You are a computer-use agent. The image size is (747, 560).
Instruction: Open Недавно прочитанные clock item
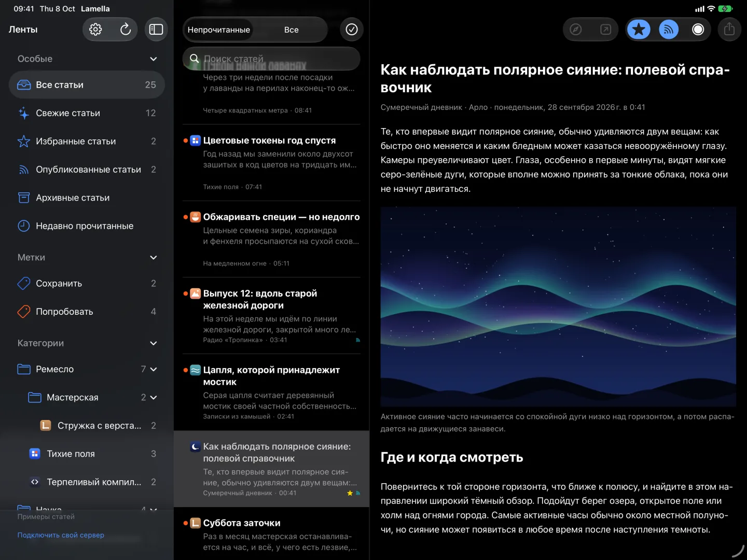(x=87, y=226)
